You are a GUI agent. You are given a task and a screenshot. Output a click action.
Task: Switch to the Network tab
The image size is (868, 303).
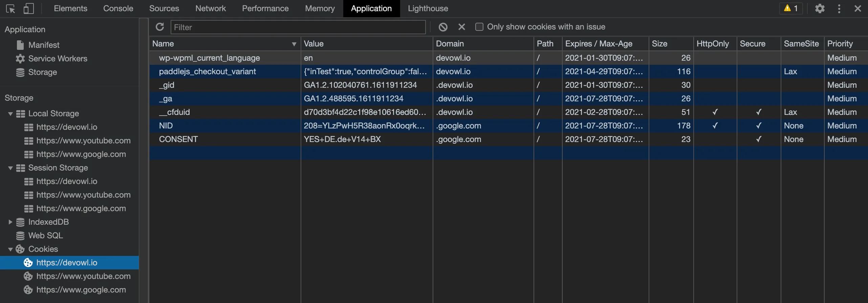click(x=210, y=9)
